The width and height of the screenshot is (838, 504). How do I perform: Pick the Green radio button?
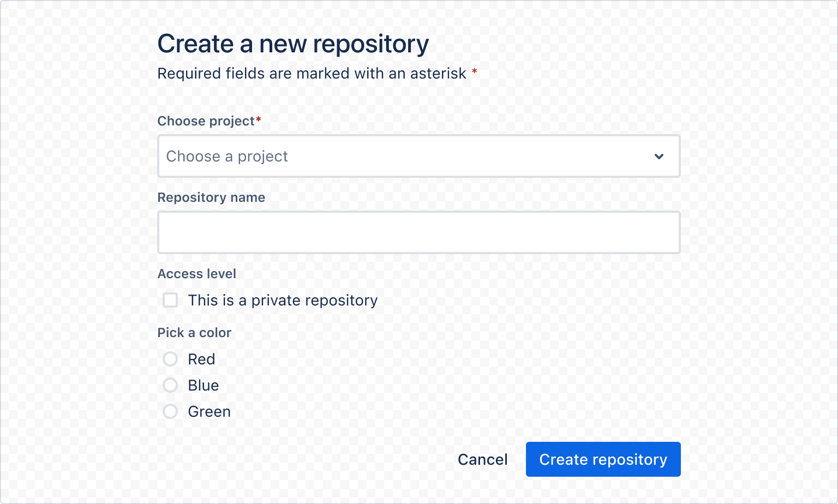click(170, 411)
